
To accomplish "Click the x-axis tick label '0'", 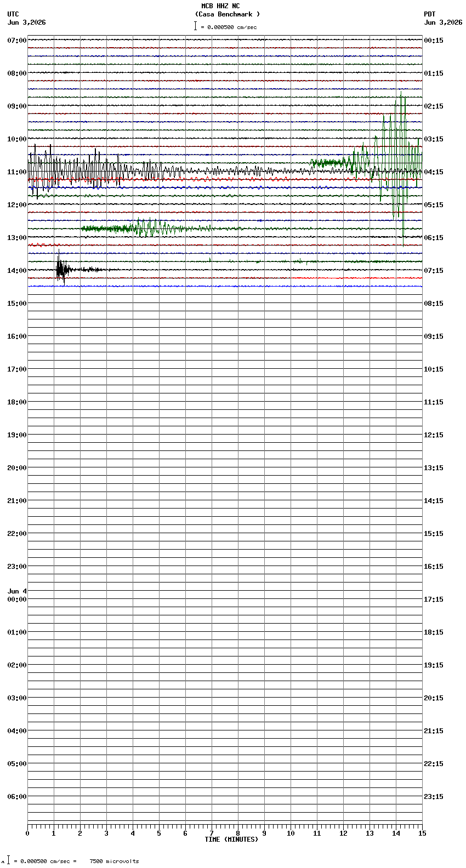I will 27,833.
